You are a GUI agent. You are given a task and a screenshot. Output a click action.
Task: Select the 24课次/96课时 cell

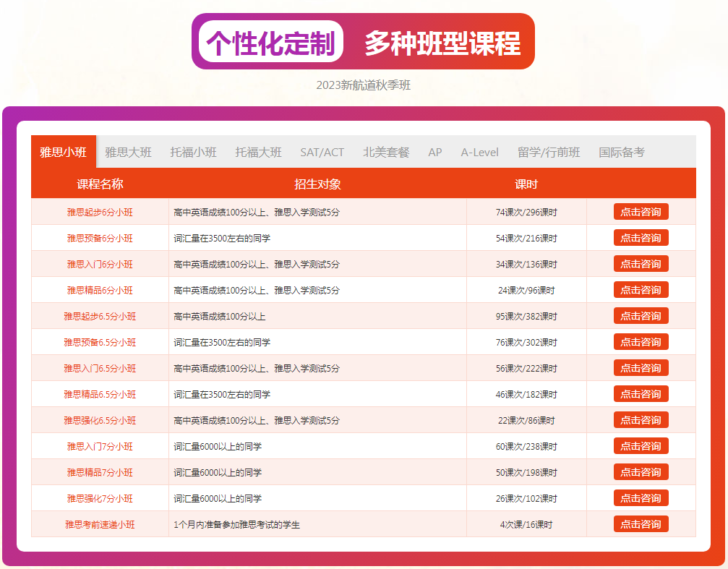click(526, 291)
